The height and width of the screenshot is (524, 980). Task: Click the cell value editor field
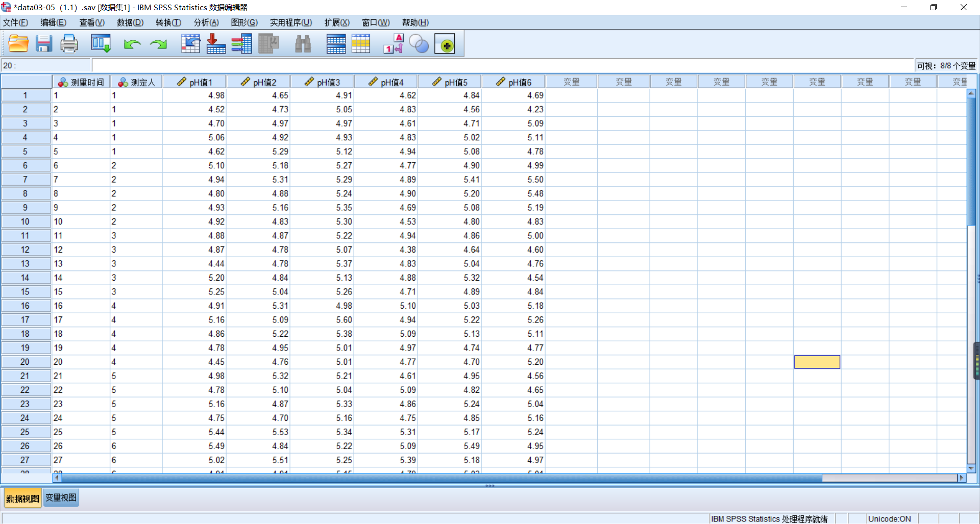click(x=503, y=66)
